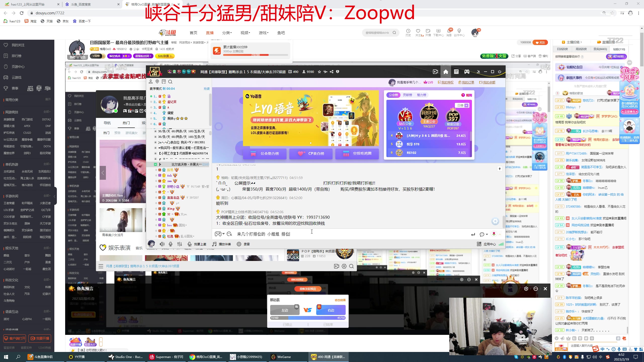This screenshot has width=644, height=362.
Task: Click the prediction ratio bar 15160/45750
Action: (308, 318)
